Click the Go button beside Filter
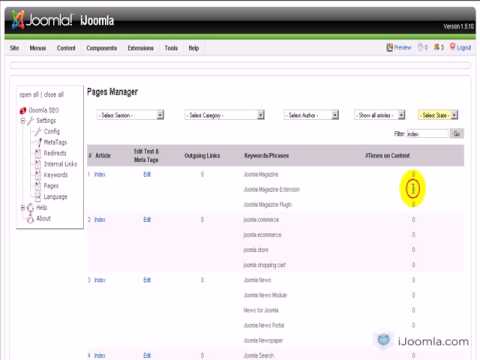 point(457,134)
